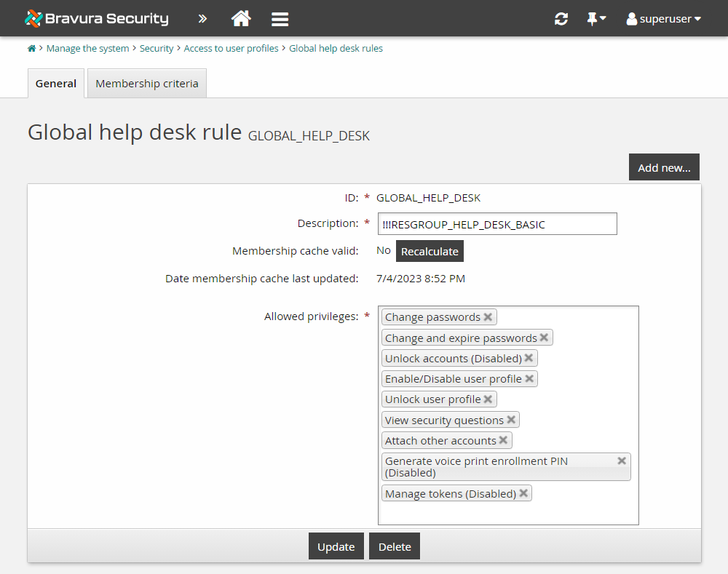Open the pin icon dropdown arrow
Viewport: 728px width, 574px height.
coord(604,20)
